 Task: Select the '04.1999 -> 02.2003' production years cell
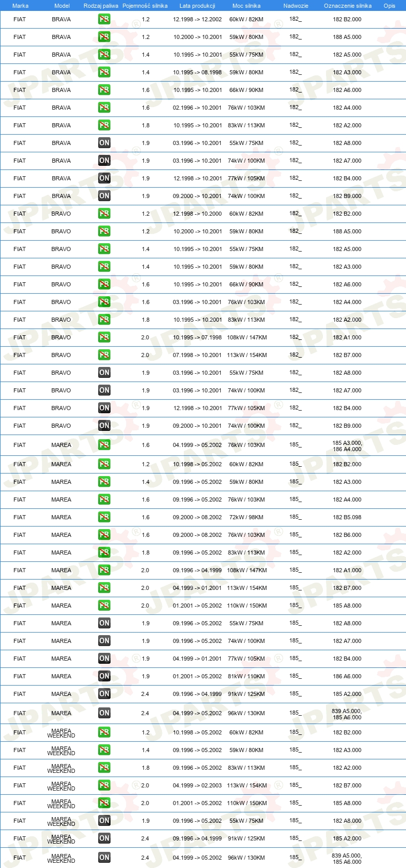pos(197,785)
